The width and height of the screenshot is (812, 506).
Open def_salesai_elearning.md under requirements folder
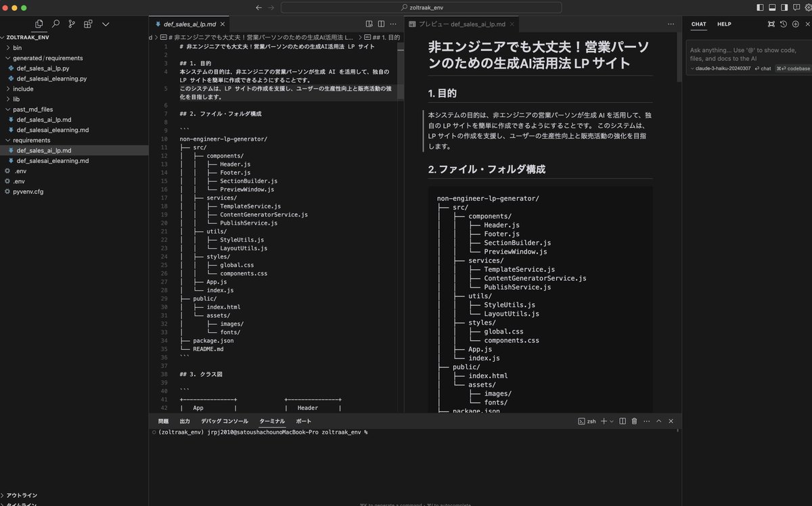[x=74, y=161]
